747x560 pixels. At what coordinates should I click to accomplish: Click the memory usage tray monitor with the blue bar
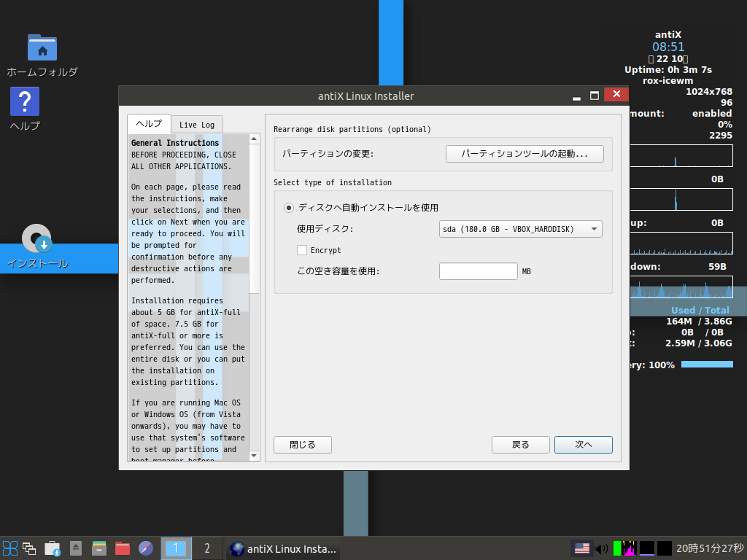tap(647, 548)
